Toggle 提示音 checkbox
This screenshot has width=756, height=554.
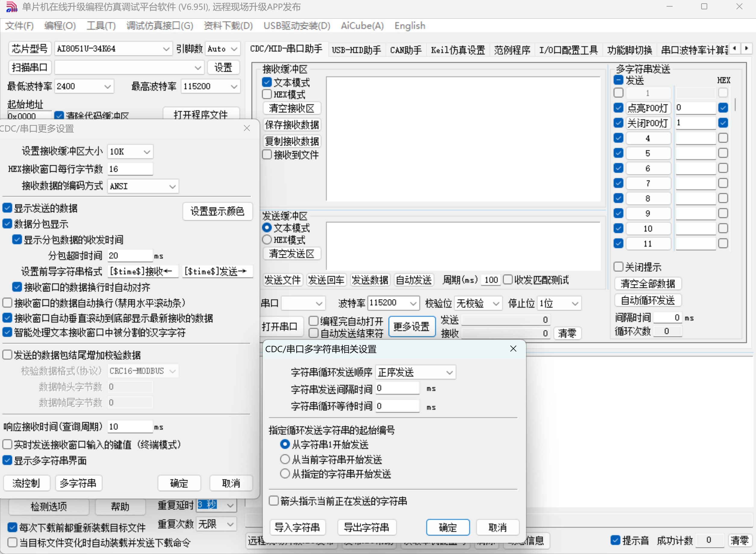(x=615, y=540)
